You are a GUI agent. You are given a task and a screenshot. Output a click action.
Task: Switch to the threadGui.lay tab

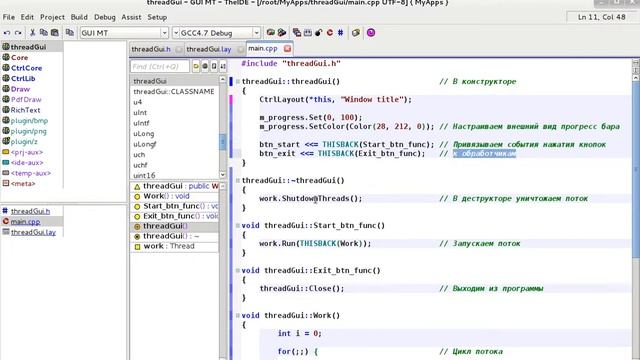209,49
